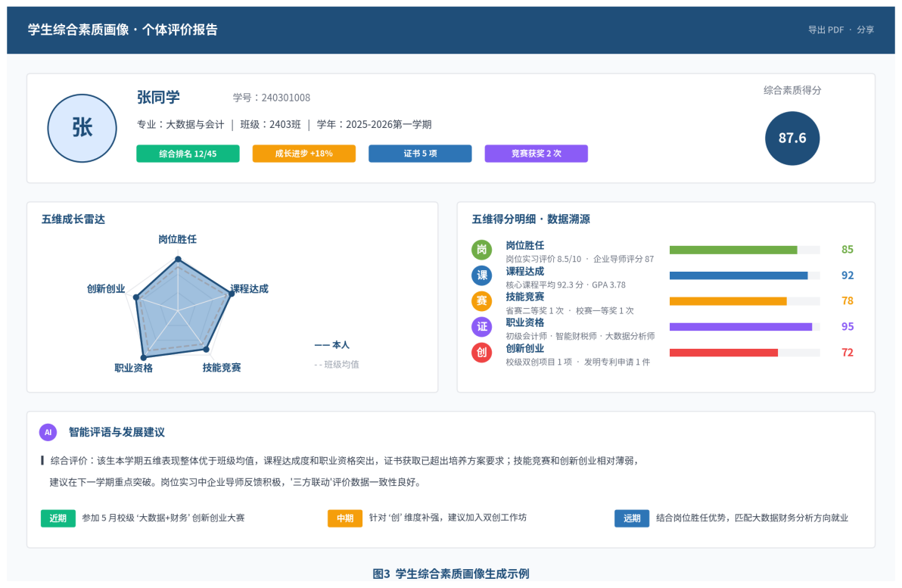Click detail text 校级双创项目 1 项
902x588 pixels.
pyautogui.click(x=539, y=362)
